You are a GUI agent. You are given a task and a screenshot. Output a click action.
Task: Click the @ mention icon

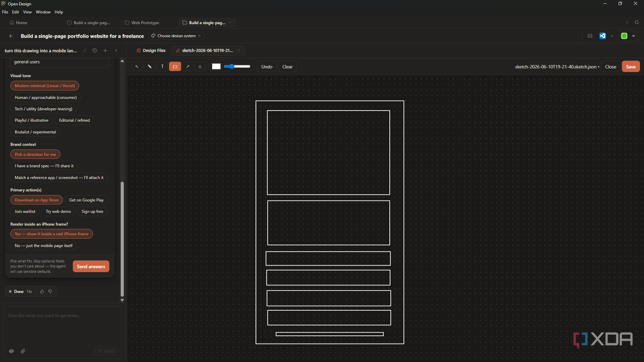point(11,351)
